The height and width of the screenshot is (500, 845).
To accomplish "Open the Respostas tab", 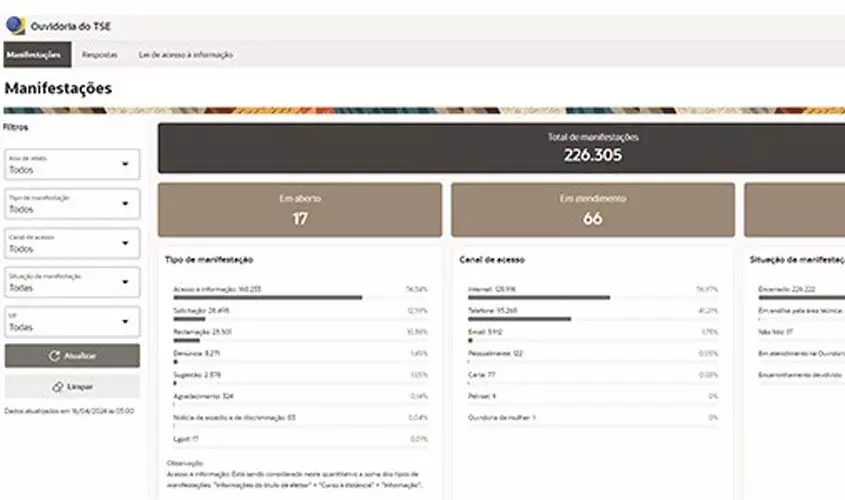I will pos(100,54).
